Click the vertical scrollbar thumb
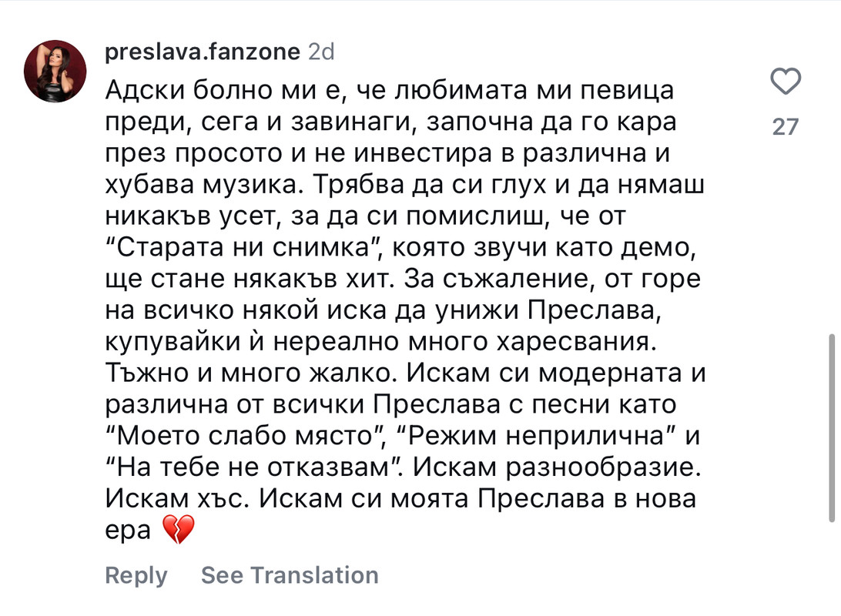This screenshot has height=616, width=841. pos(831,427)
